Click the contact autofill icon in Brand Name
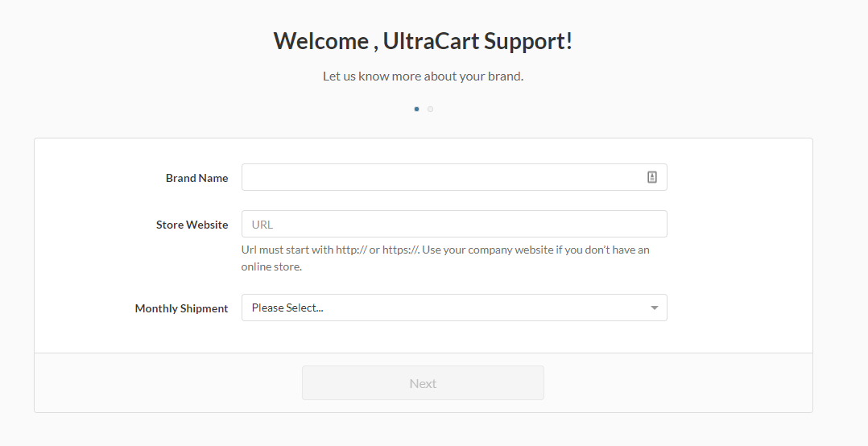The image size is (868, 446). click(652, 177)
